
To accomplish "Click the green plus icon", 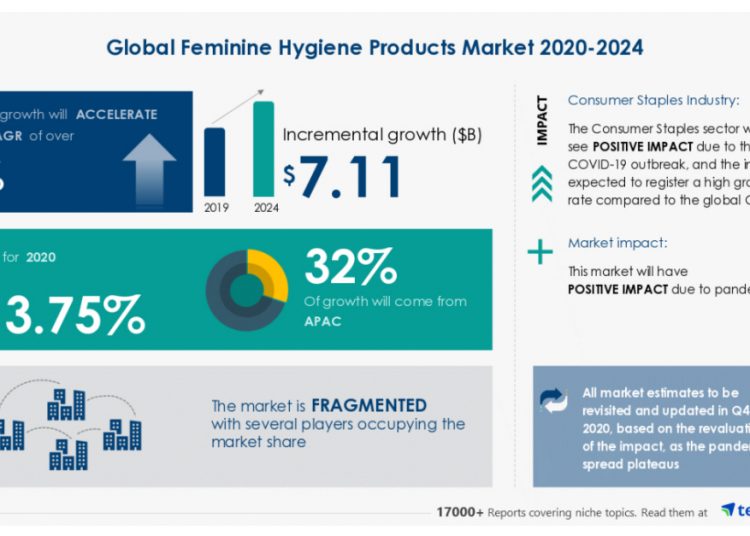I will [540, 252].
